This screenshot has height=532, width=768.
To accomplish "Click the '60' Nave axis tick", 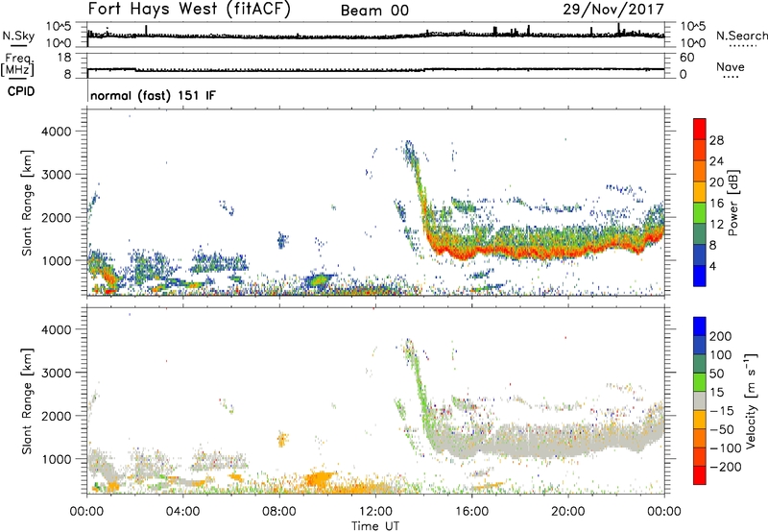I will [x=687, y=58].
